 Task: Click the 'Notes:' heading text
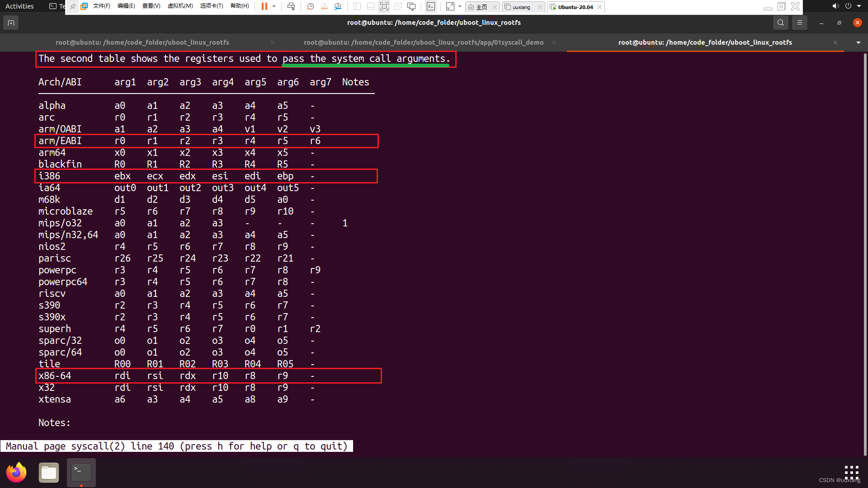coord(54,423)
